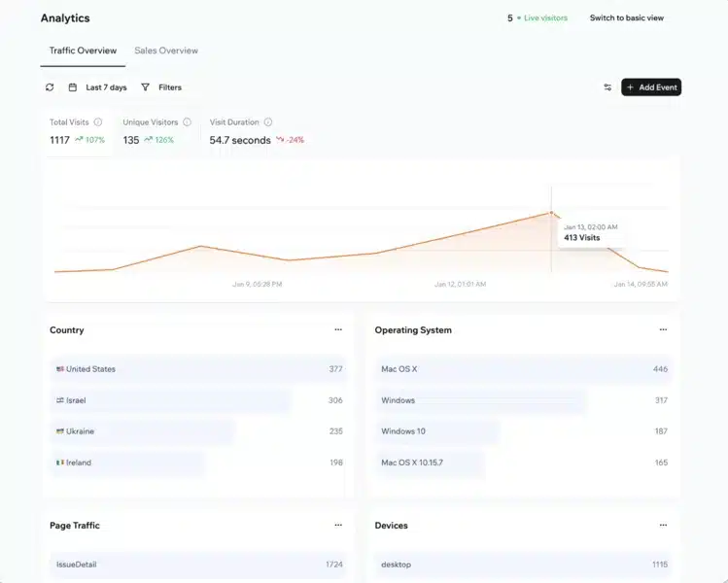The height and width of the screenshot is (583, 728).
Task: Click the United States flag icon
Action: pos(60,369)
